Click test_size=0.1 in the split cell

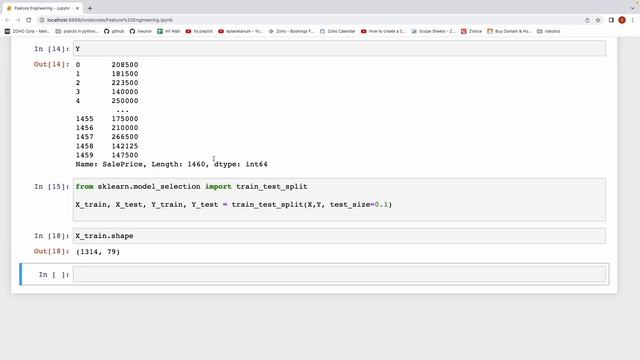pyautogui.click(x=358, y=204)
